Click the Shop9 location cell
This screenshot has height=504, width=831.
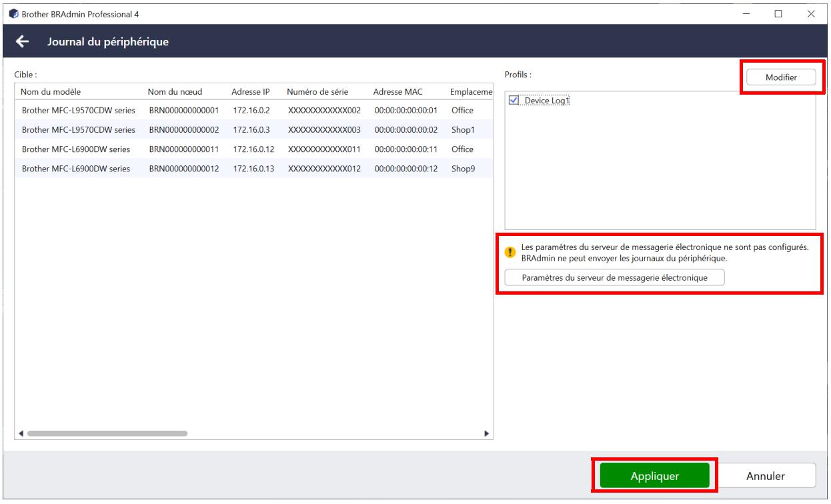click(x=462, y=169)
